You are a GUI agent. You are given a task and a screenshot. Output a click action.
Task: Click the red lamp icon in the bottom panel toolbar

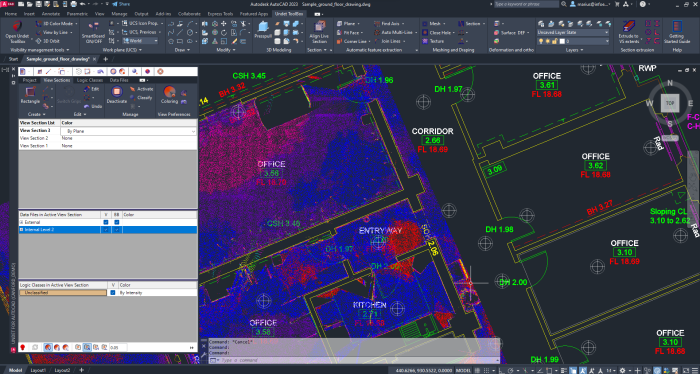pos(22,347)
